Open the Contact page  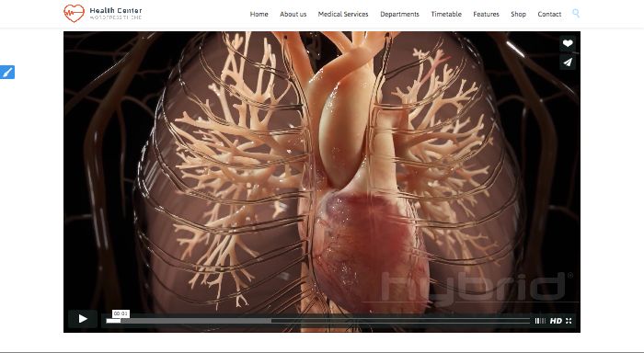[549, 14]
